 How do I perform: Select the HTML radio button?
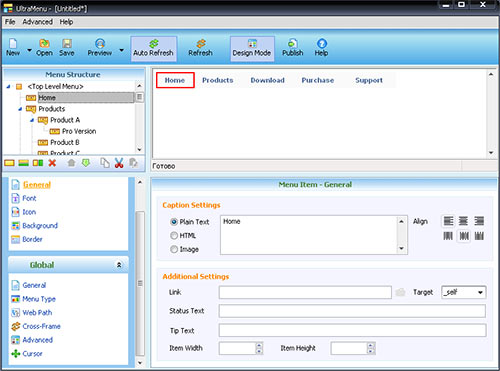174,236
